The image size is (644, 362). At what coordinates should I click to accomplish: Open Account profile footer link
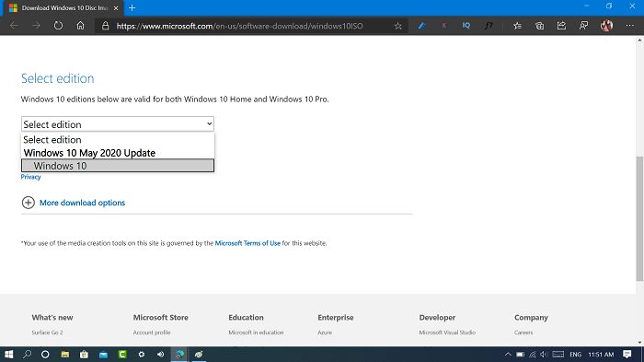[152, 333]
